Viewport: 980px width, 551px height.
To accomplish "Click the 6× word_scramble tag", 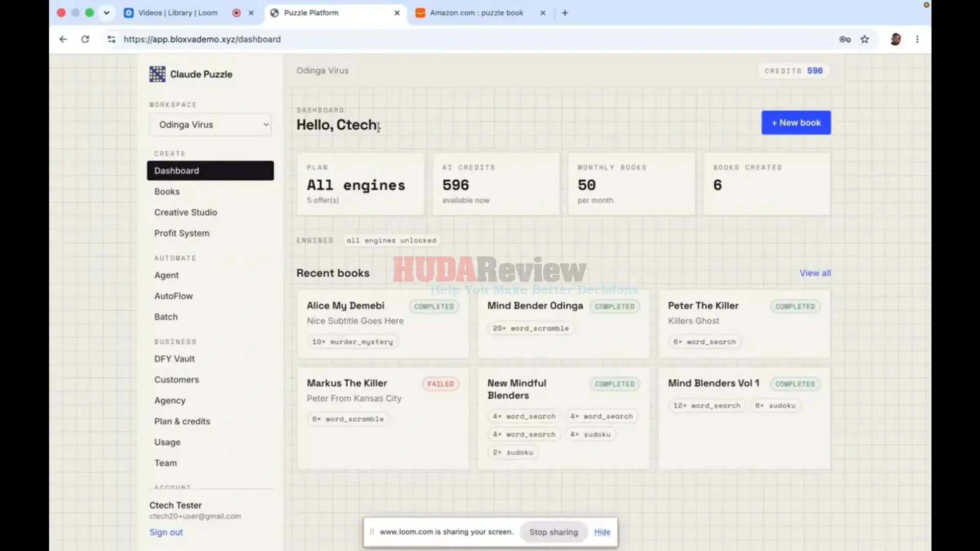I will [x=348, y=419].
